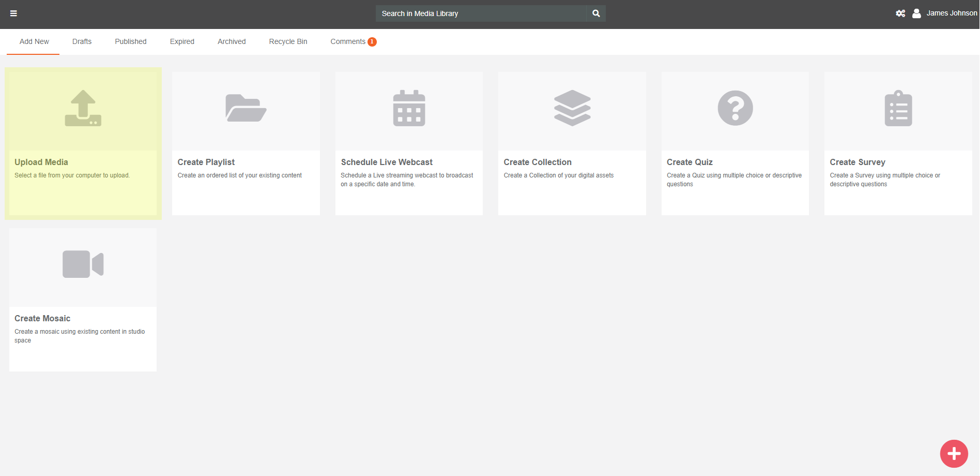980x476 pixels.
Task: Click the magnifier search icon
Action: [x=596, y=13]
